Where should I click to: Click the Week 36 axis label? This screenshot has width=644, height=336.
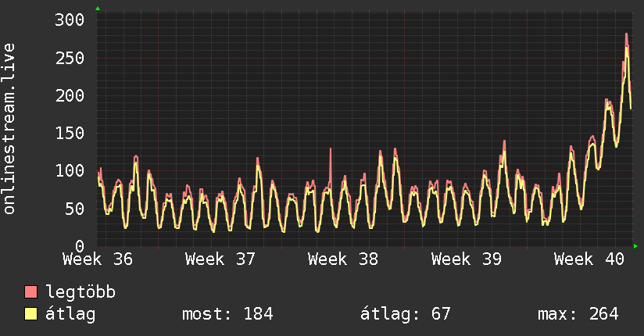pos(98,259)
